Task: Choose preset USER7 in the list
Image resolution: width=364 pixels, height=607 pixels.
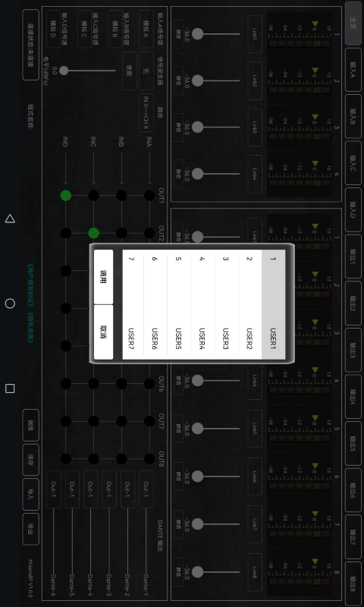Action: coord(131,304)
